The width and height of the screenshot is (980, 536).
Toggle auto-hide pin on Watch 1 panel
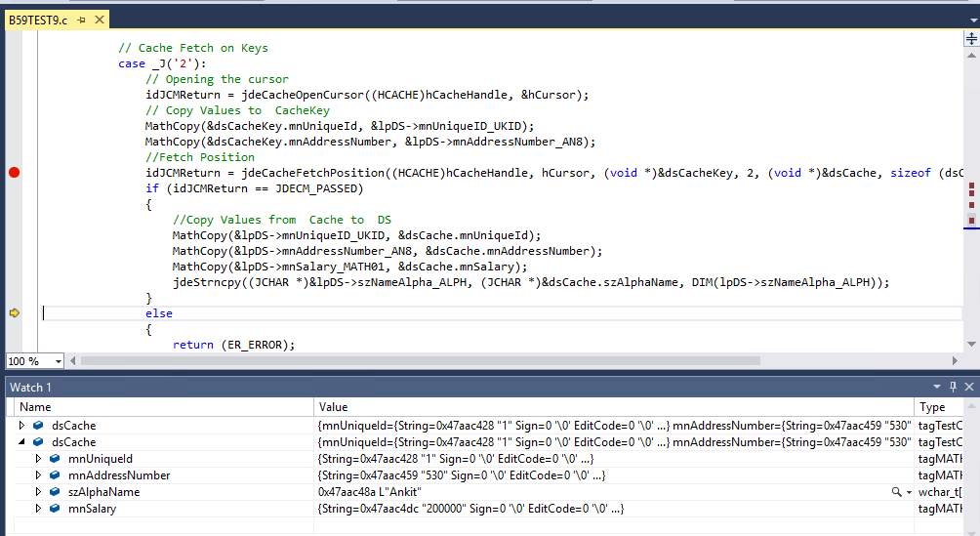tap(953, 388)
